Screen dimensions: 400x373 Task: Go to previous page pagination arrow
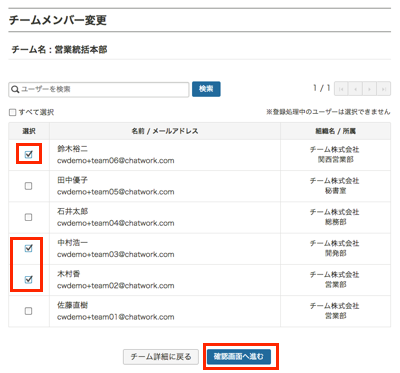pos(355,89)
